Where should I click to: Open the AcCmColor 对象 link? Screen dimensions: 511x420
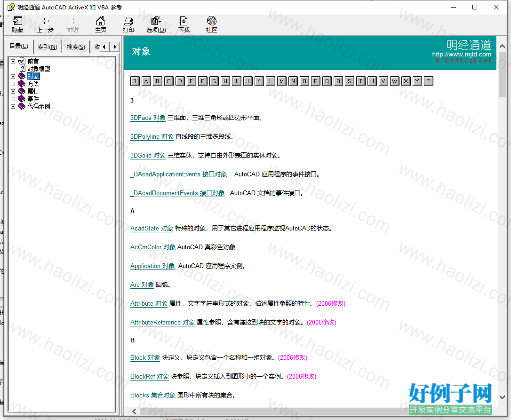pyautogui.click(x=153, y=247)
